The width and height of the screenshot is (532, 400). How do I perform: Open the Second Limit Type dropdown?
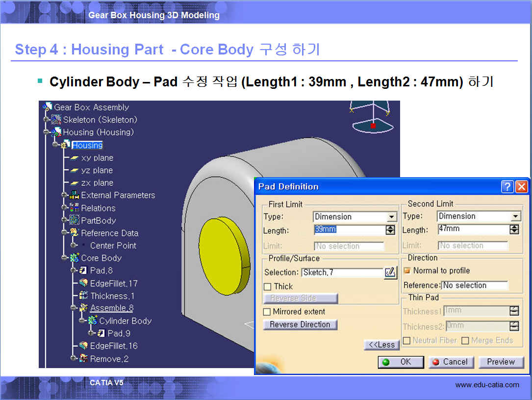point(515,216)
